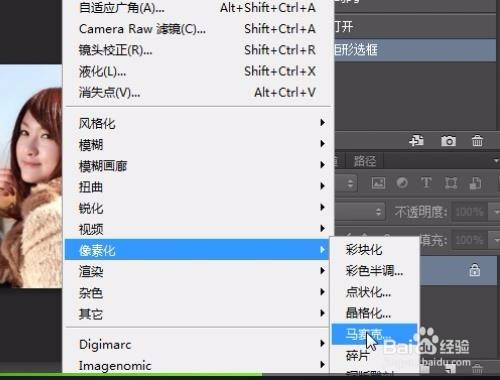The width and height of the screenshot is (500, 380).
Task: Expand the 杂色 noise submenu
Action: pos(198,292)
